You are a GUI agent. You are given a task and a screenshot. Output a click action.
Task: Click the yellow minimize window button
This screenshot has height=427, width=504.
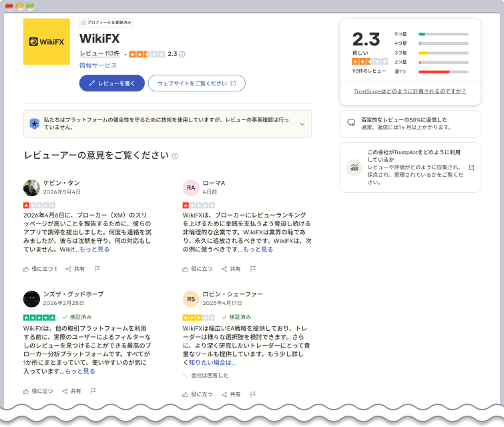click(19, 7)
